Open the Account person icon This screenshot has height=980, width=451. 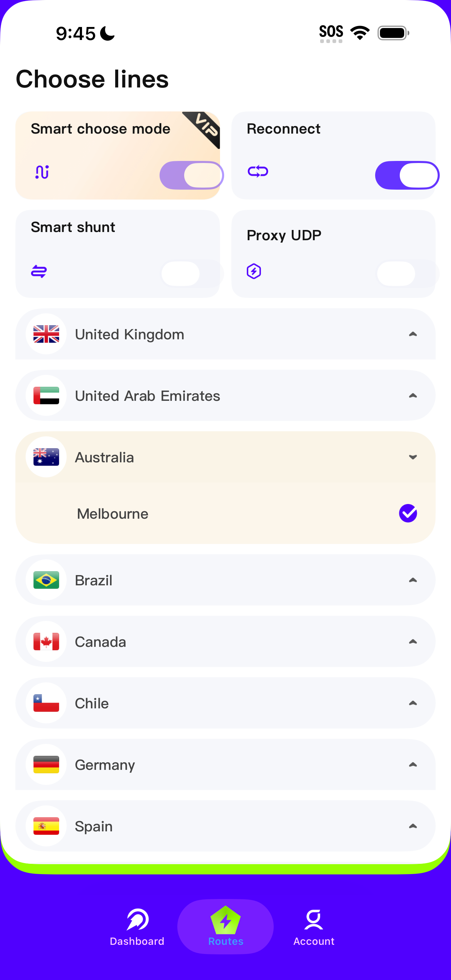pos(314,920)
